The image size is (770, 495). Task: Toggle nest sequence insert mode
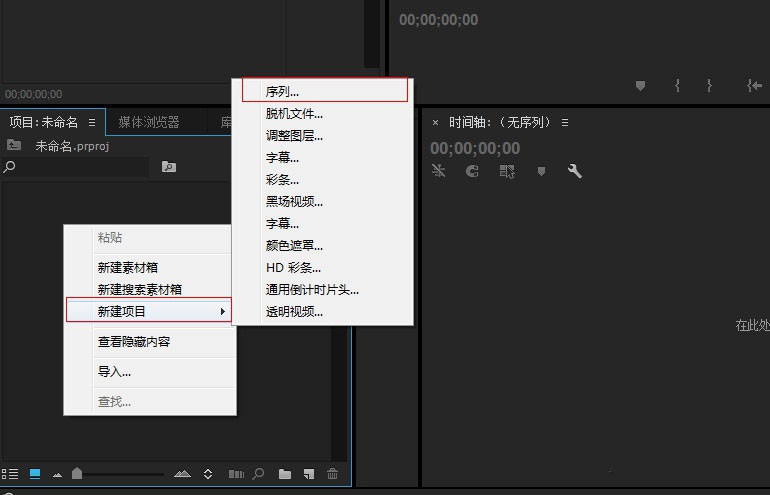tap(439, 171)
